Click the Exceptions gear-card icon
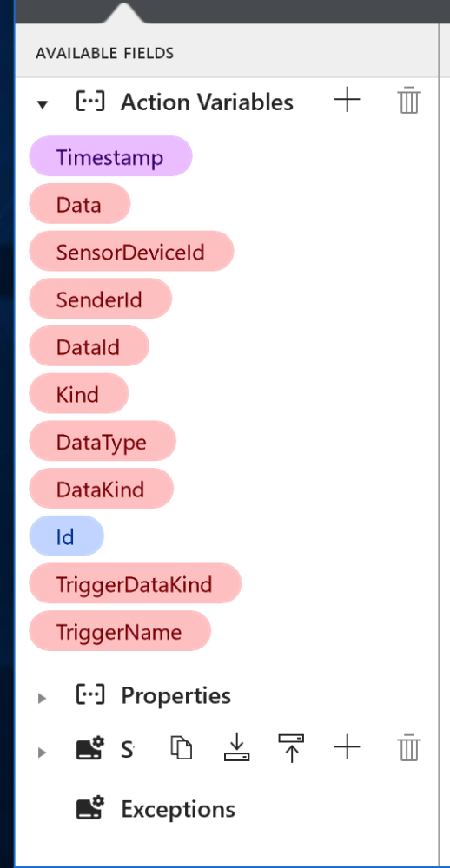The height and width of the screenshot is (868, 450). pyautogui.click(x=89, y=807)
